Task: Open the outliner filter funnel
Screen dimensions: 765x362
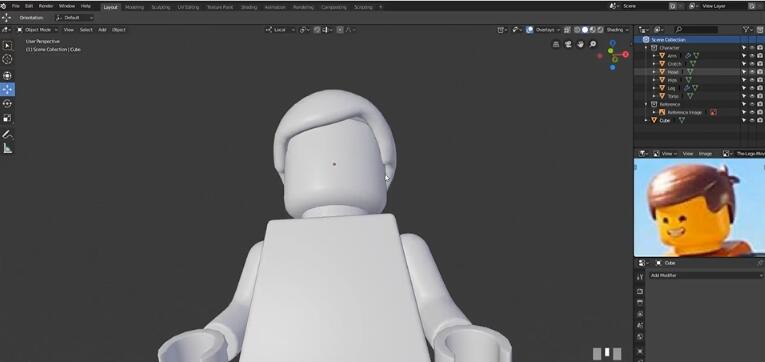Action: (x=746, y=30)
